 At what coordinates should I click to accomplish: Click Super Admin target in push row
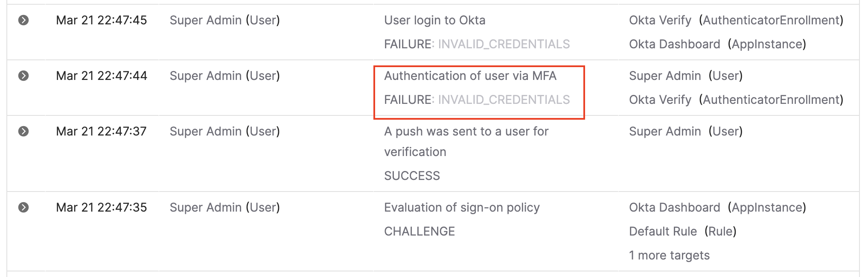pos(665,131)
